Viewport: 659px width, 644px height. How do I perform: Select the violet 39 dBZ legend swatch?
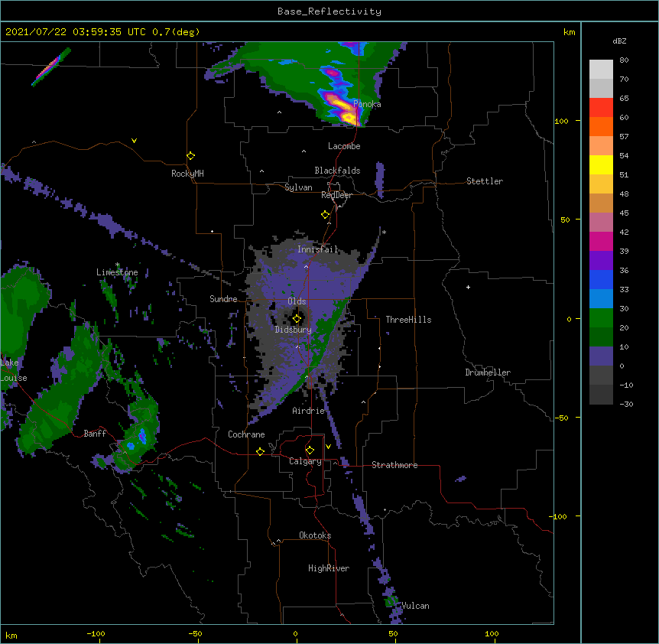[x=601, y=260]
